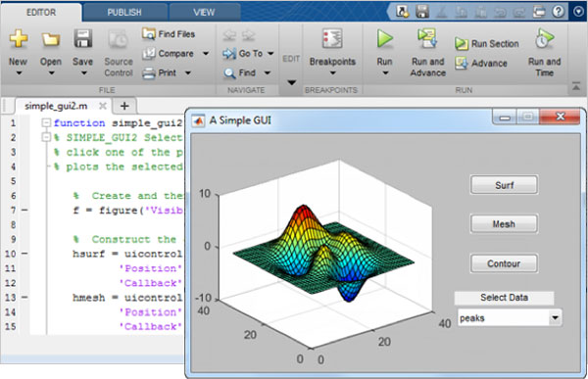Image resolution: width=588 pixels, height=379 pixels.
Task: Select the simple_gui2.m file tab
Action: point(56,106)
